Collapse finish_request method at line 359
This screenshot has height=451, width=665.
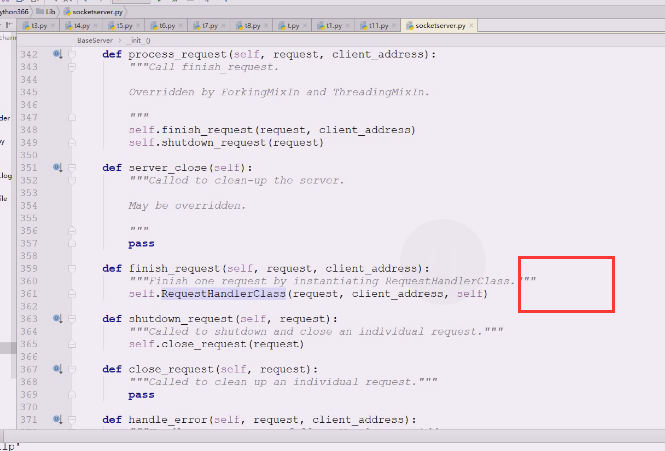pyautogui.click(x=72, y=268)
